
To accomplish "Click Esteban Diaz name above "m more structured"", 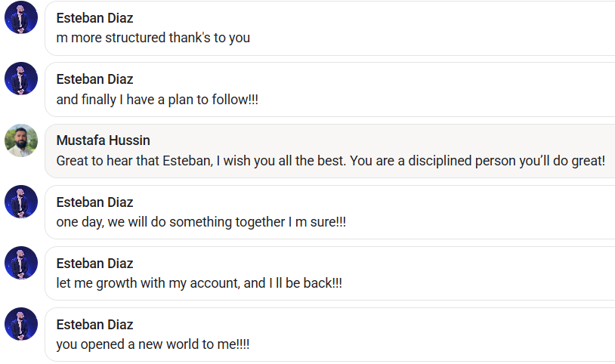I will (94, 17).
